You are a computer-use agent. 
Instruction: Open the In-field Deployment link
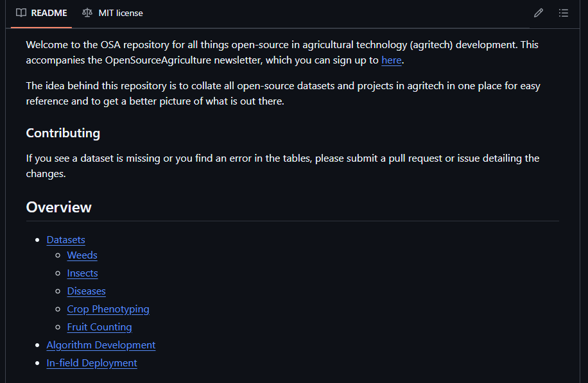92,363
